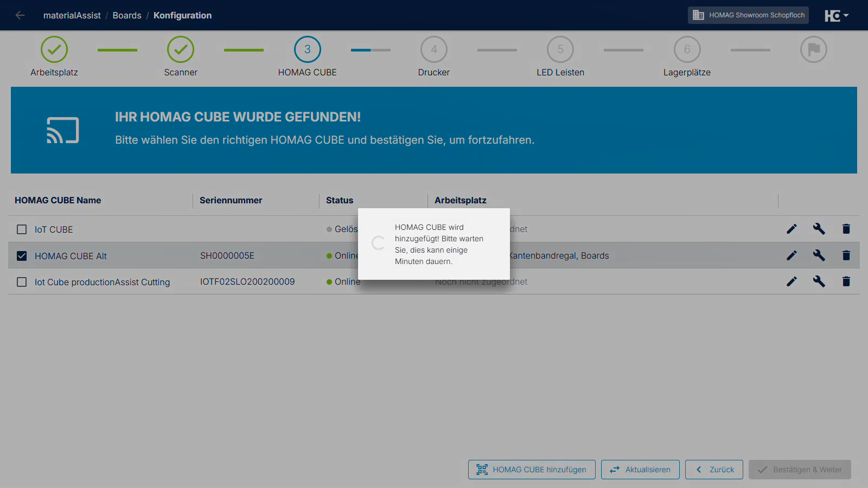Sort by HOMAG CUBE Name column header
This screenshot has height=488, width=868.
[58, 200]
